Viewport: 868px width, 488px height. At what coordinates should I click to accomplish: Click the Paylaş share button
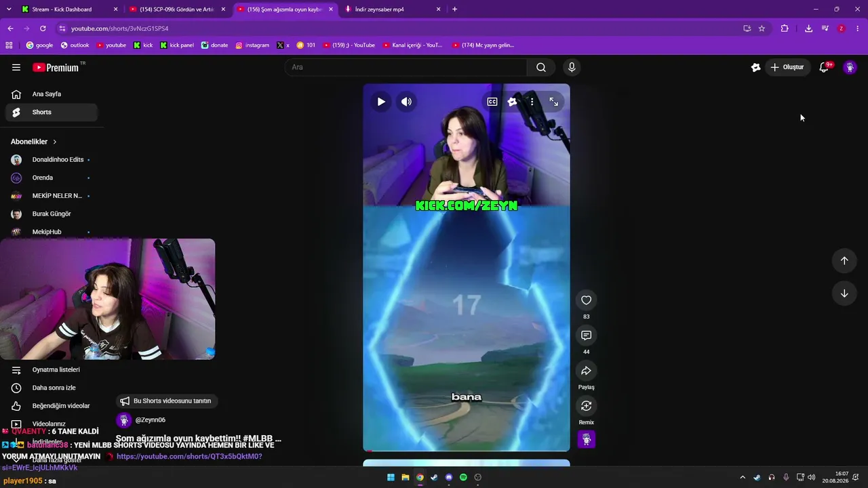[587, 371]
